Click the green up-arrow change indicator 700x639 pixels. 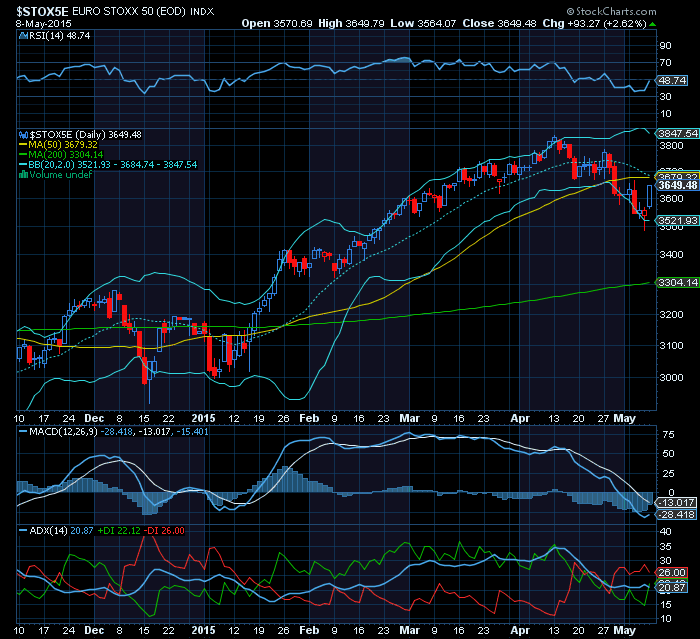click(x=653, y=24)
